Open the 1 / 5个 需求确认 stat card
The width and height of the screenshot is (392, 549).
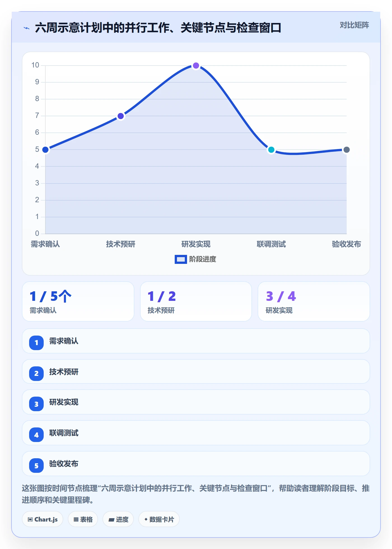click(x=78, y=301)
